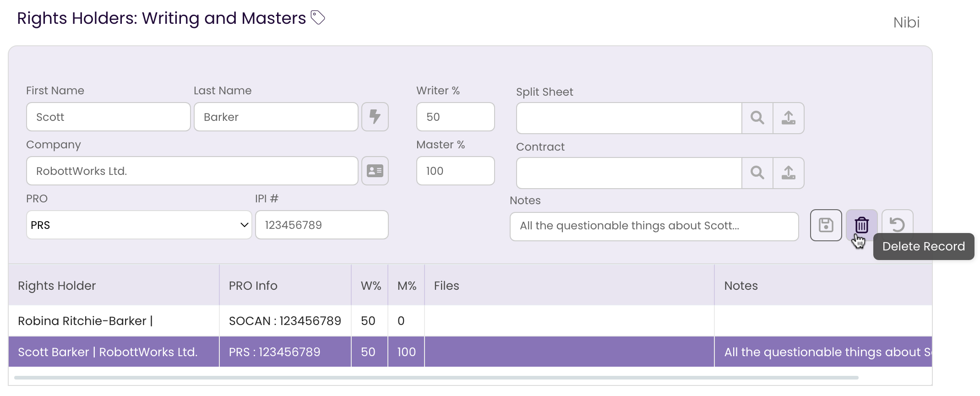980x396 pixels.
Task: Click the Writer % field
Action: click(456, 117)
